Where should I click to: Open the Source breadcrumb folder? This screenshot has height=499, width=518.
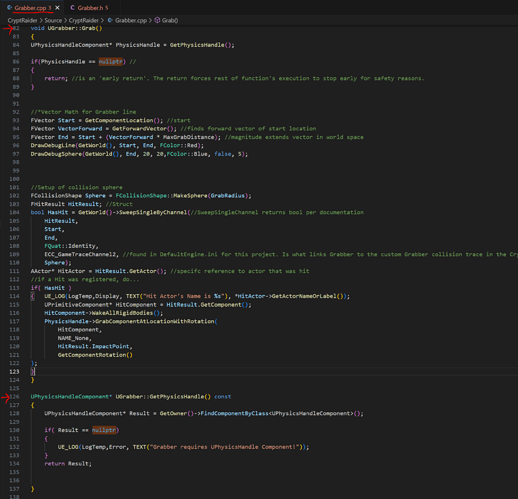point(53,20)
